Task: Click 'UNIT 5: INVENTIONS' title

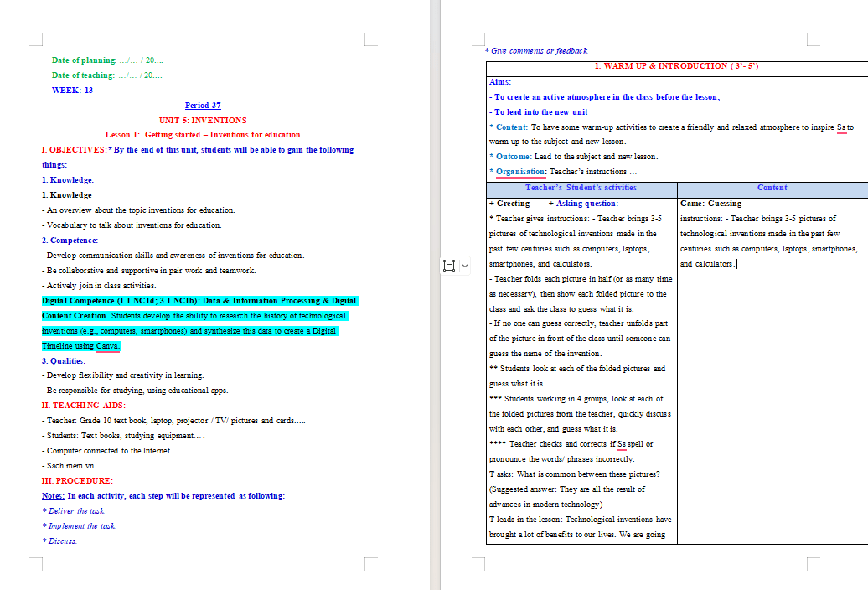Action: (x=203, y=120)
